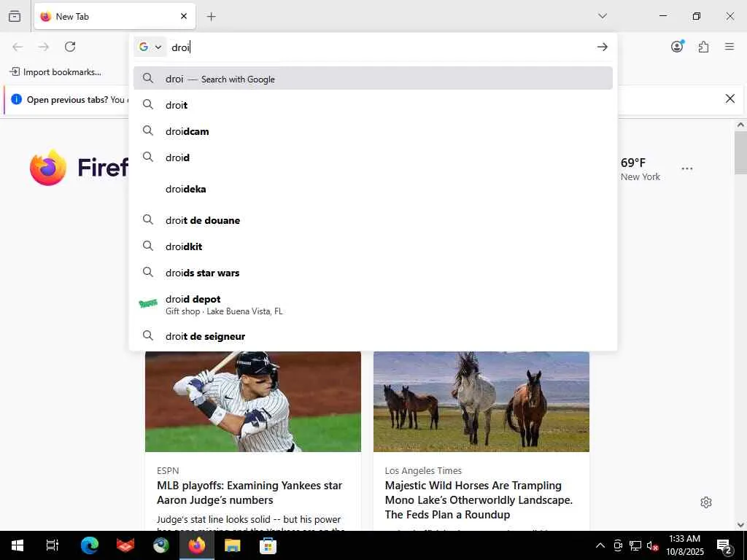Choose the 'droideka' suggestion
This screenshot has width=747, height=560.
[x=373, y=189]
